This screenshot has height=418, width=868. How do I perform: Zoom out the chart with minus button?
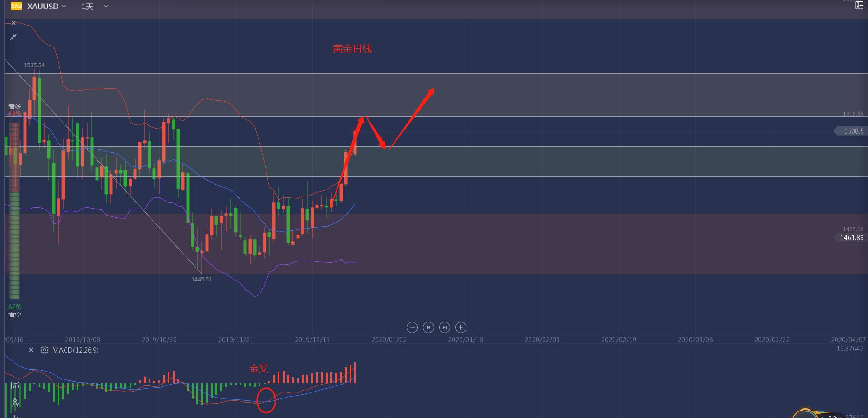pyautogui.click(x=412, y=327)
